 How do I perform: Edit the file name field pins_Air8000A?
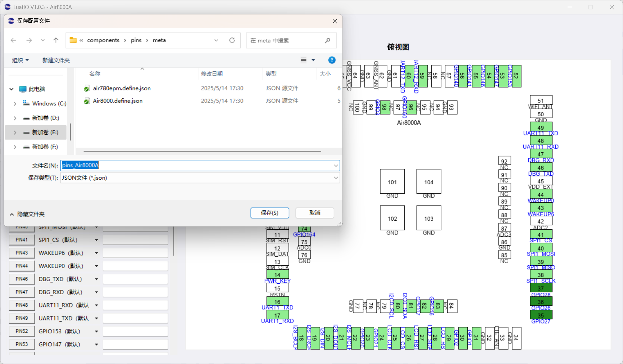pyautogui.click(x=196, y=165)
